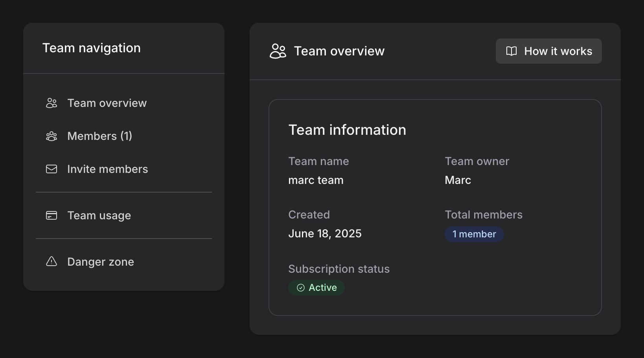
Task: Go to the Members (1) section
Action: [99, 136]
